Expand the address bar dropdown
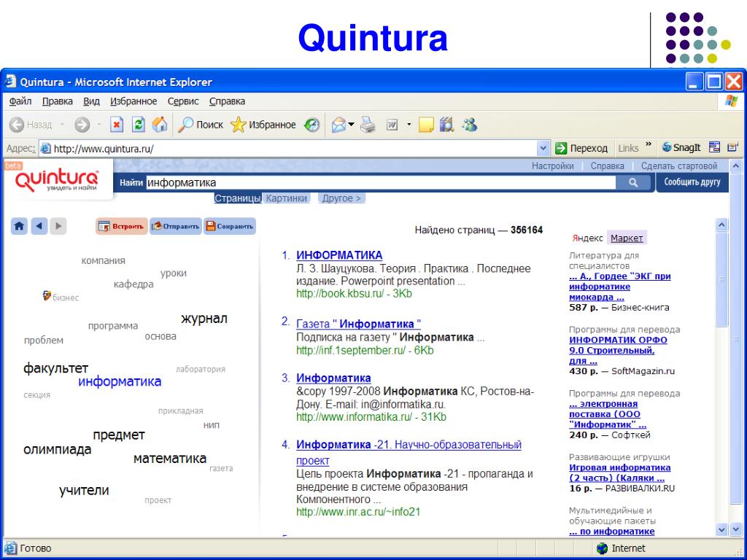The image size is (747, 560). (543, 149)
